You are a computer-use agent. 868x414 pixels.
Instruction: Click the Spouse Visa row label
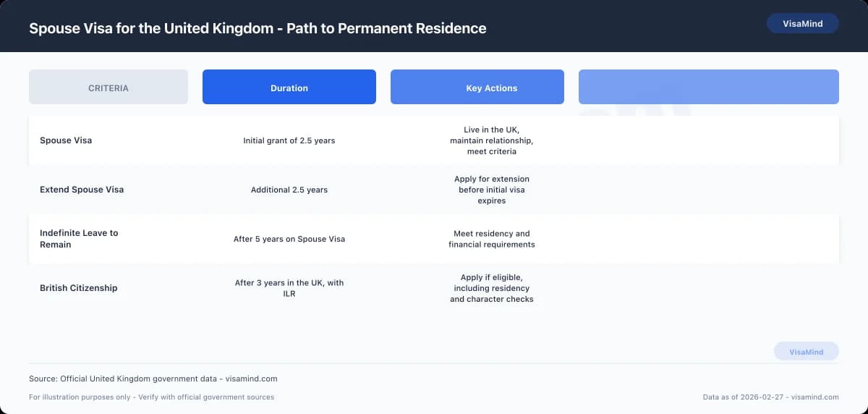66,140
